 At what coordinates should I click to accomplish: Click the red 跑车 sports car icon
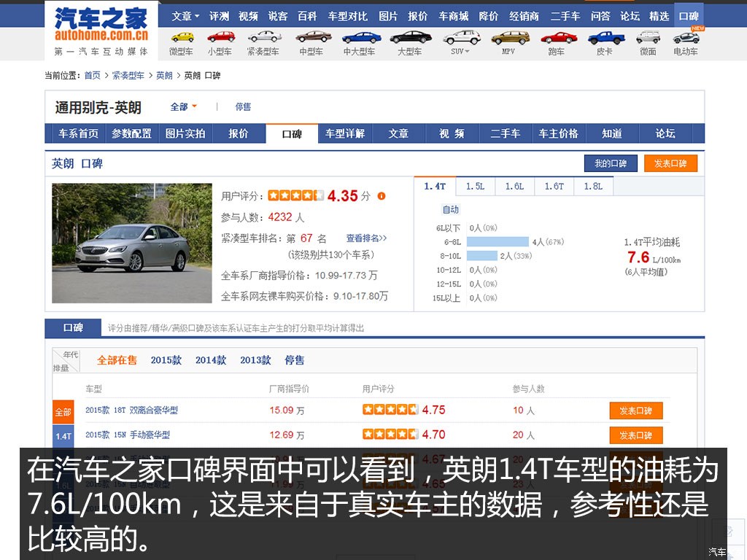point(558,37)
